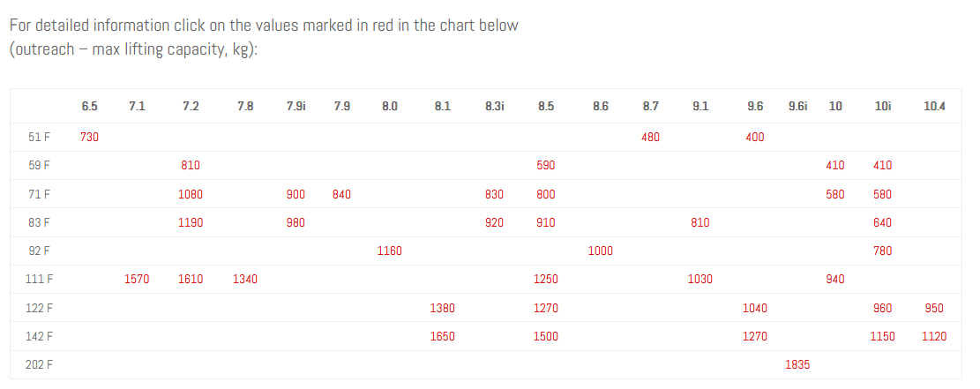Open the 1570 value for 111 F
980x389 pixels.
(137, 279)
